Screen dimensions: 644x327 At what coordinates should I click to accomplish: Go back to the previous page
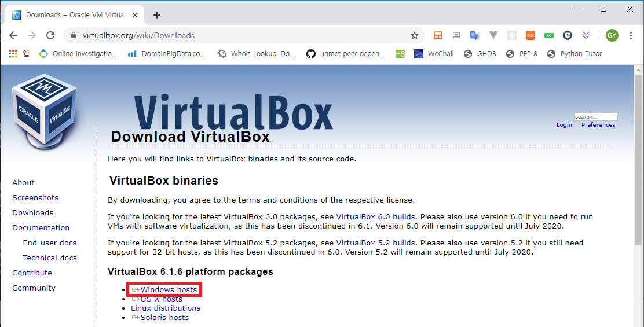pos(13,35)
